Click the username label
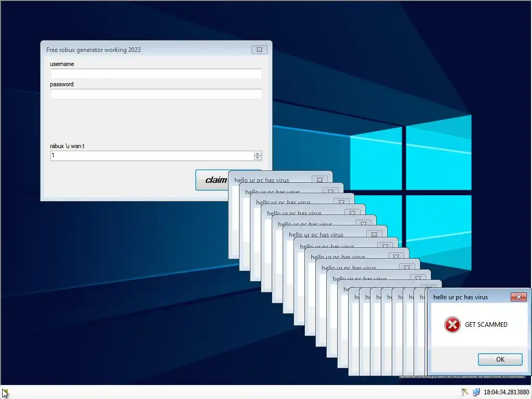532x399 pixels. pos(62,64)
